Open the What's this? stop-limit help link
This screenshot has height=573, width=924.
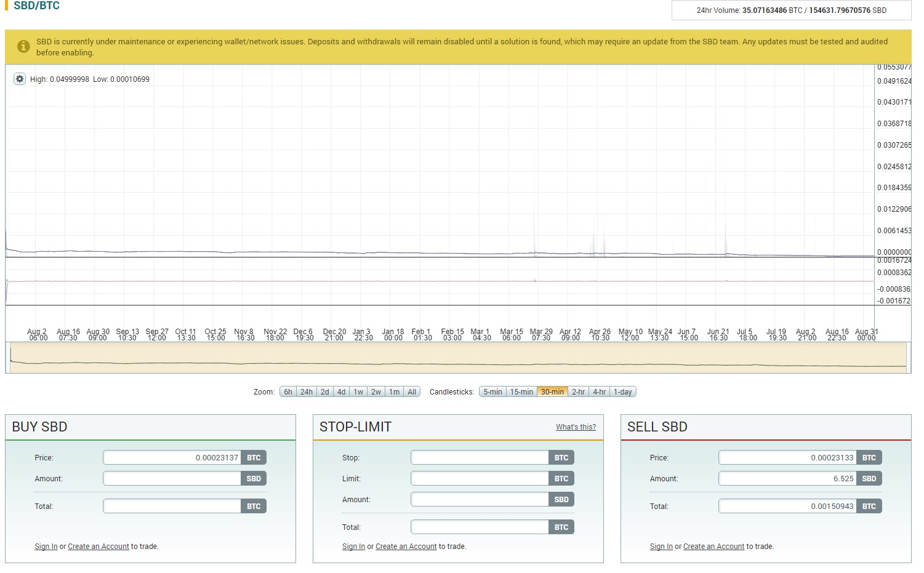(x=576, y=427)
